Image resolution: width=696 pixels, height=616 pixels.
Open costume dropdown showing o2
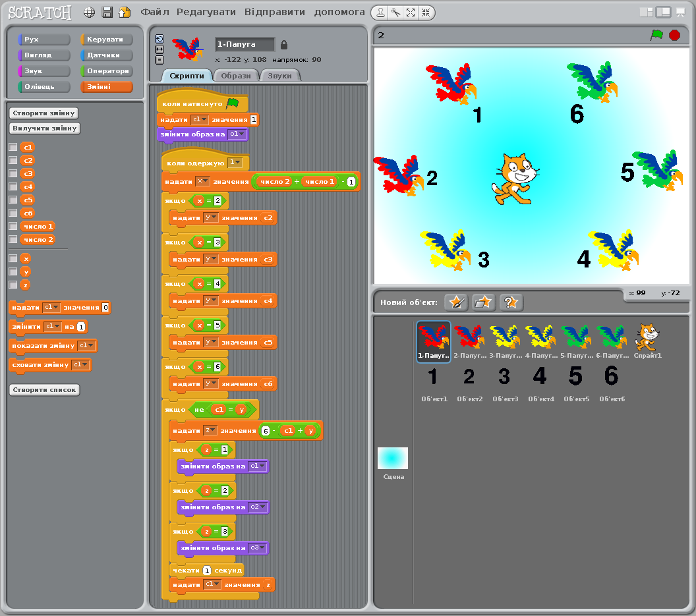pos(258,507)
